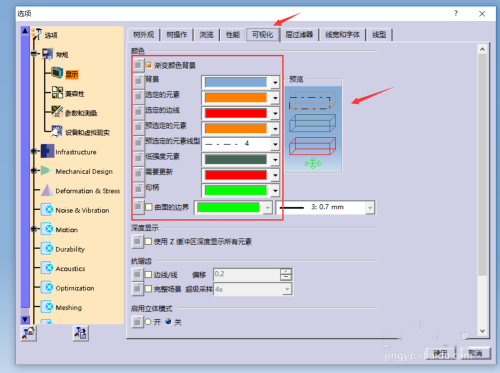Click the lock icon beside 低强度元素
The width and height of the screenshot is (500, 373).
138,158
